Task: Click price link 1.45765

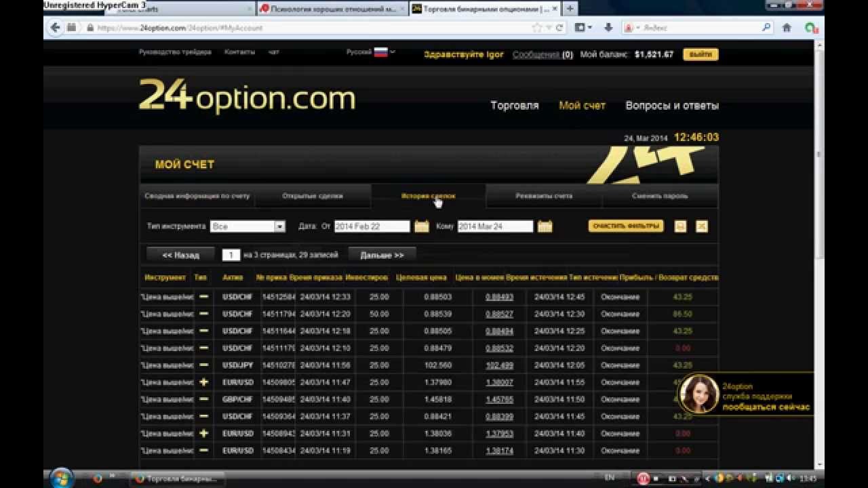Action: pyautogui.click(x=499, y=399)
